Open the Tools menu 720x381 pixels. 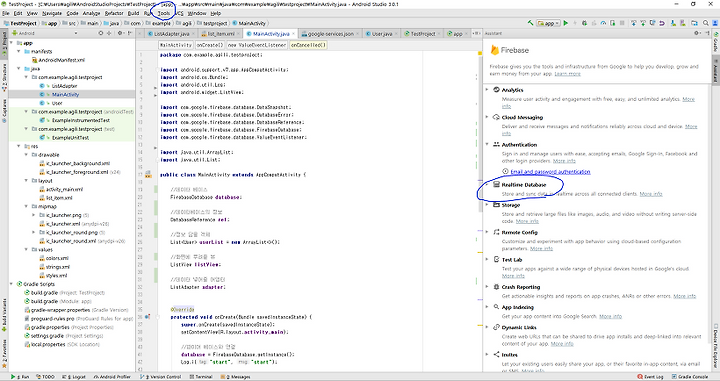pos(163,13)
